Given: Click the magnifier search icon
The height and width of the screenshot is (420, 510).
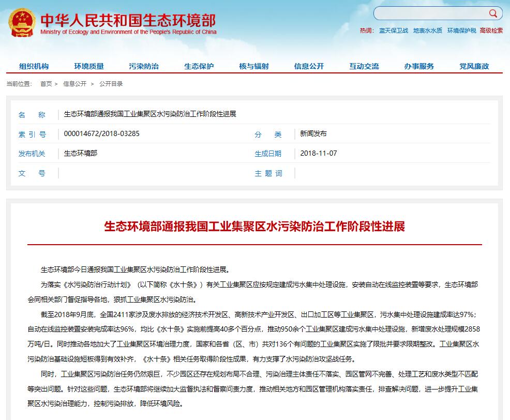Looking at the screenshot, I should 493,13.
